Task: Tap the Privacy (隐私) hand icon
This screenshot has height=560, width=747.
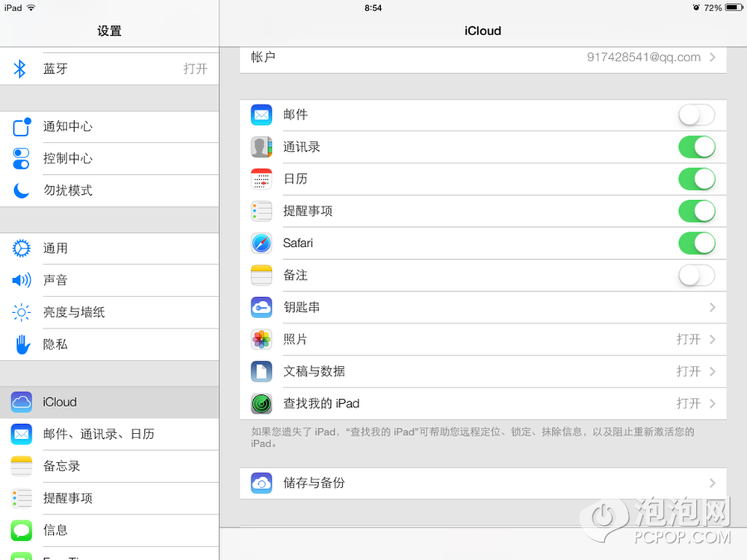Action: tap(22, 344)
